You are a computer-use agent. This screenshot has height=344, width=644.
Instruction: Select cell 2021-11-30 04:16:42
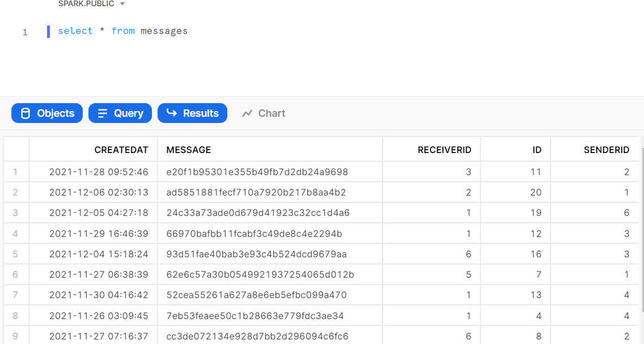pos(93,295)
